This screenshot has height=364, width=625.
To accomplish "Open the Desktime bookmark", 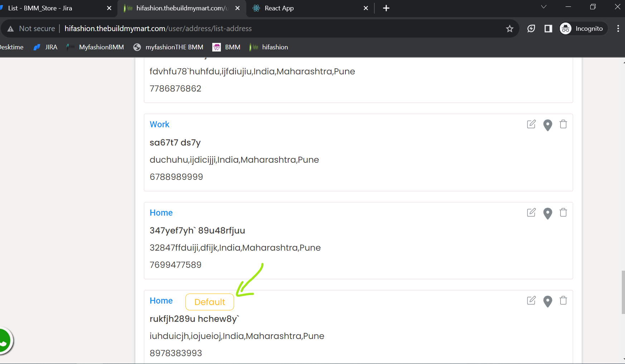I will point(11,47).
